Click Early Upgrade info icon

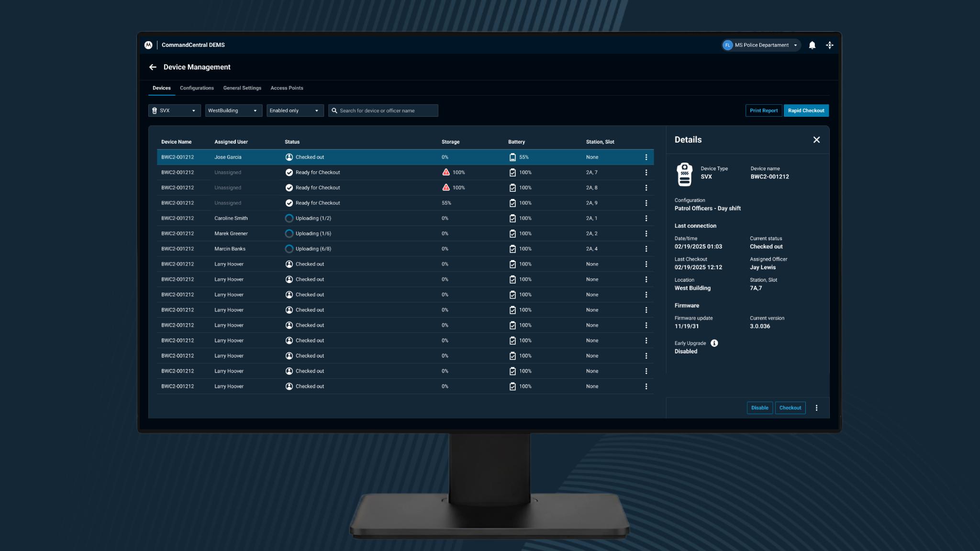tap(714, 343)
